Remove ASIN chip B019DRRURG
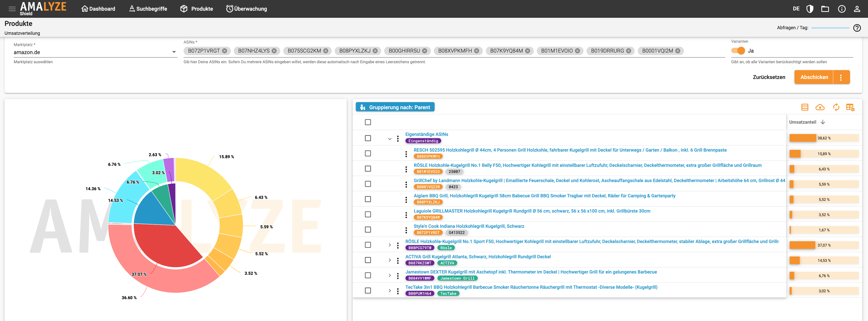 tap(629, 51)
